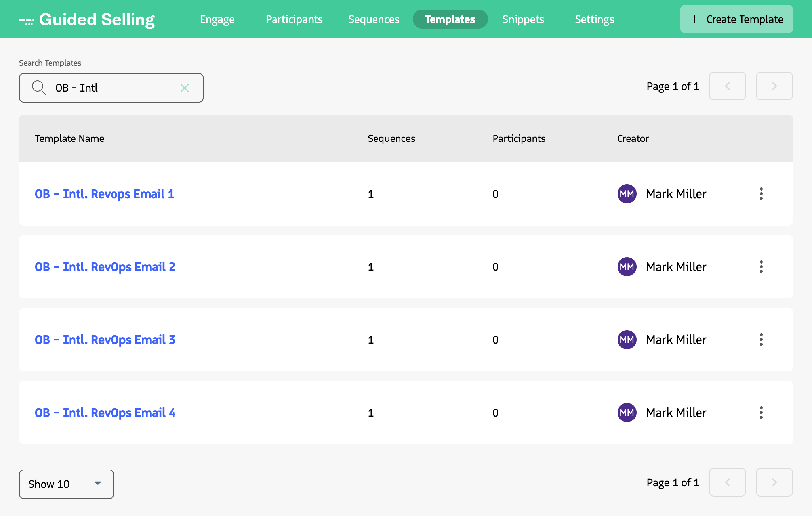Click inside the Search Templates input field

[x=111, y=88]
